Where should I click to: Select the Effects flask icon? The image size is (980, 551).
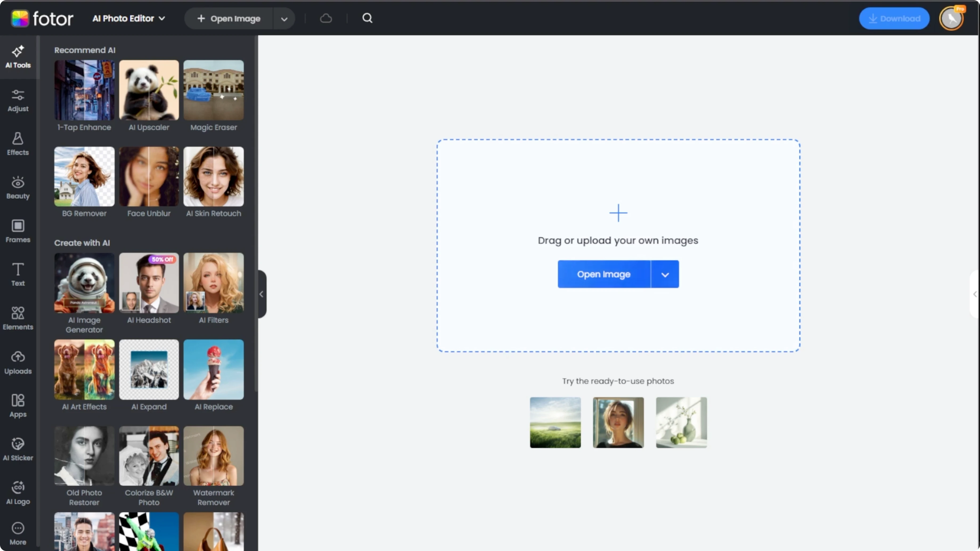(18, 138)
